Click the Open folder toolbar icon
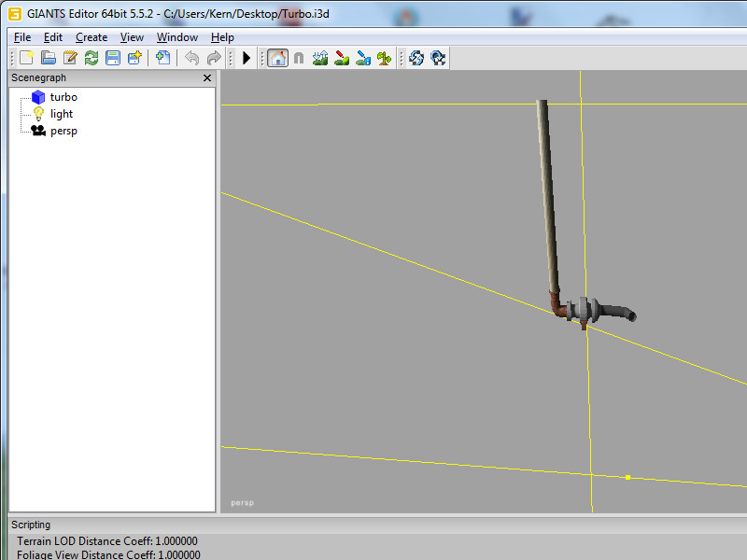 click(x=48, y=58)
